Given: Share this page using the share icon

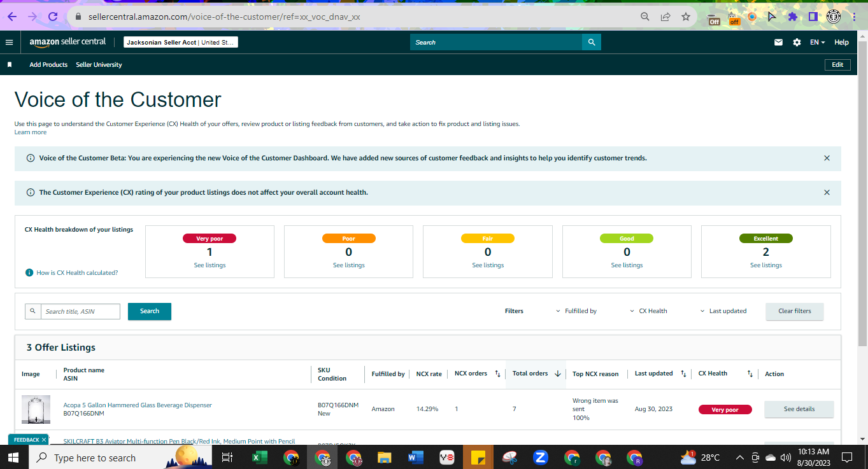Looking at the screenshot, I should pyautogui.click(x=665, y=17).
